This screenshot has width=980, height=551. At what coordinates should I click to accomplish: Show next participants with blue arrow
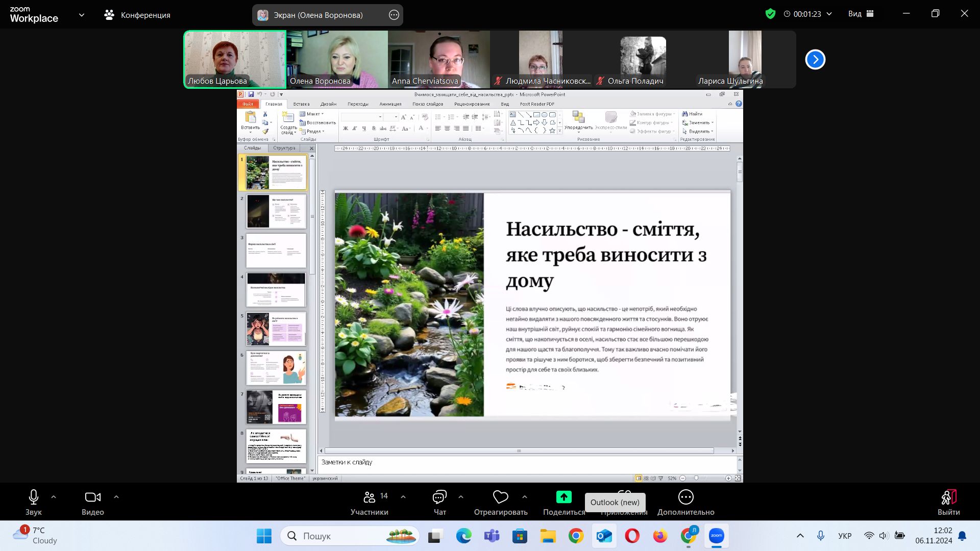point(815,60)
